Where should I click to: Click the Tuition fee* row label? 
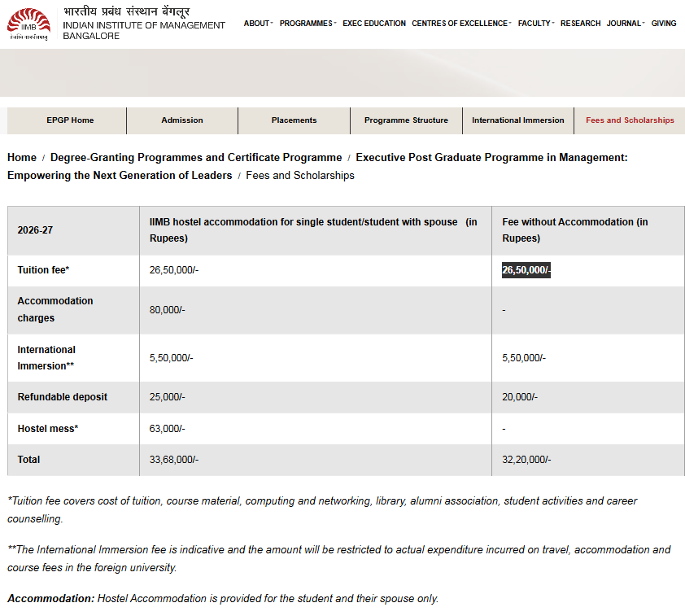[43, 270]
